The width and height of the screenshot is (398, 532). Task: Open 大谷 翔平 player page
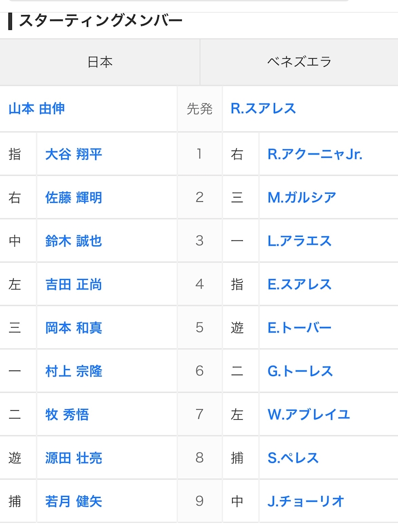click(x=73, y=154)
